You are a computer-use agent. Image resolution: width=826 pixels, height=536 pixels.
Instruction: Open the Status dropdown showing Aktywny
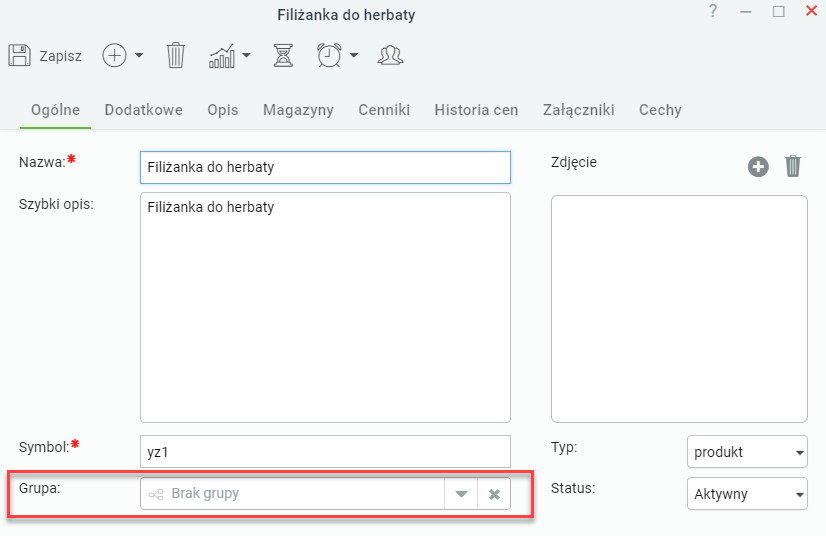pyautogui.click(x=747, y=494)
